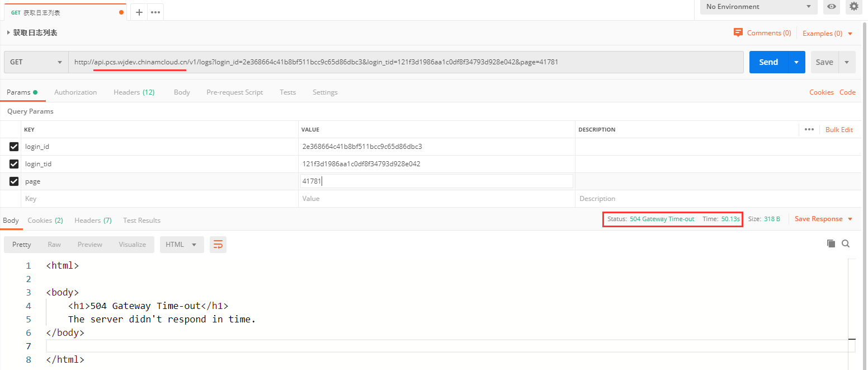Open new request tab with plus icon

[x=139, y=12]
